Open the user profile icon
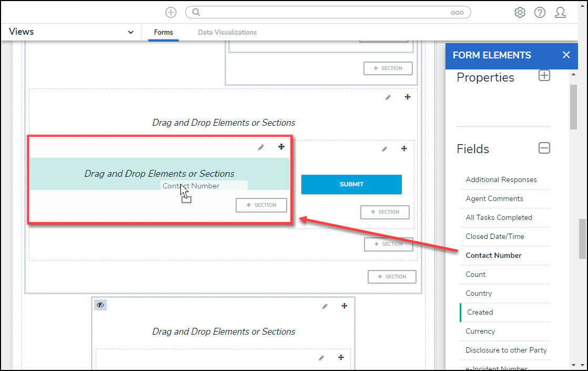Image resolution: width=588 pixels, height=371 pixels. pos(560,13)
